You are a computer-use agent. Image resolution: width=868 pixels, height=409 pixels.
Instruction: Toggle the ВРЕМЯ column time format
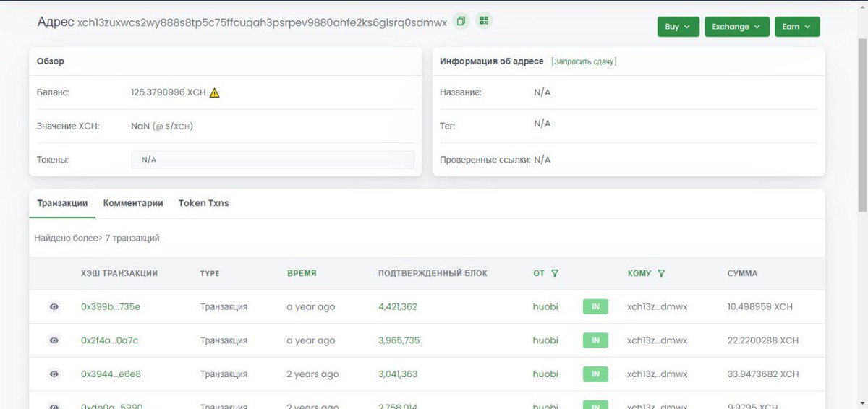[302, 273]
